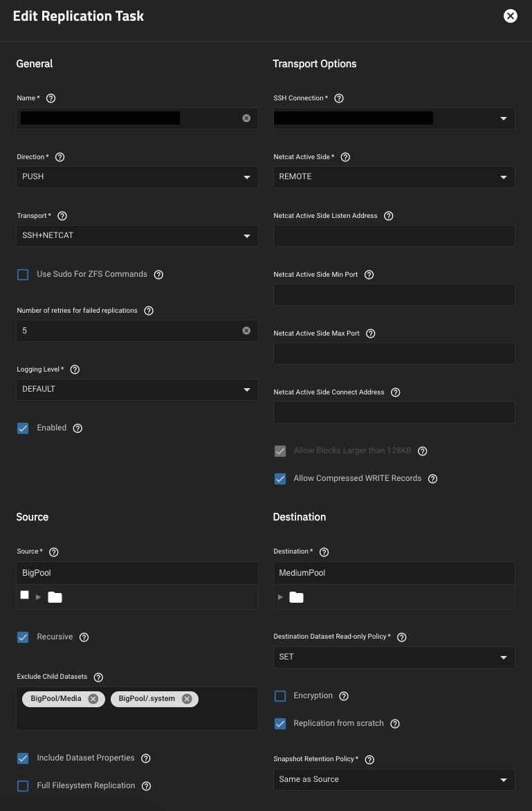Viewport: 532px width, 811px height.
Task: Enable Full Filesystem Replication checkbox
Action: (x=23, y=786)
